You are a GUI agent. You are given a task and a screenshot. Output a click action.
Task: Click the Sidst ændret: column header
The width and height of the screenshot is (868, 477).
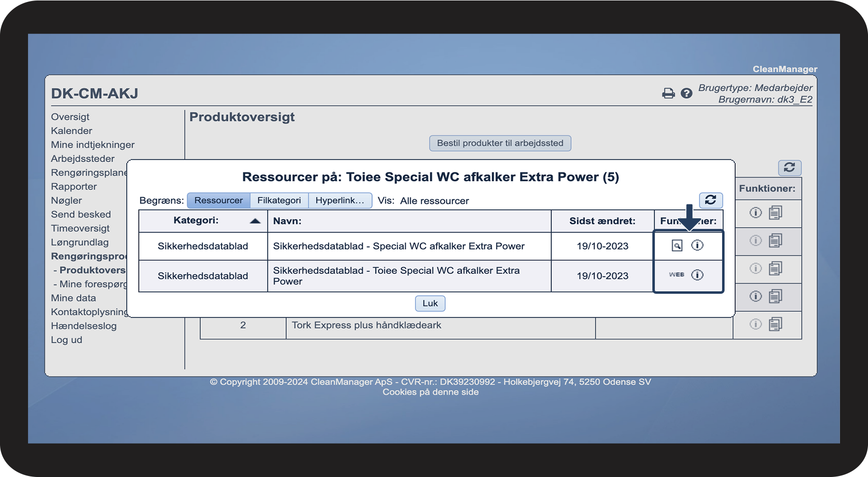602,221
